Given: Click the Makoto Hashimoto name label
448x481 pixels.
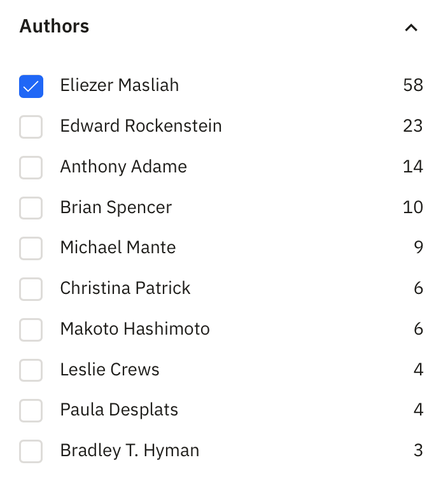Looking at the screenshot, I should (x=135, y=329).
